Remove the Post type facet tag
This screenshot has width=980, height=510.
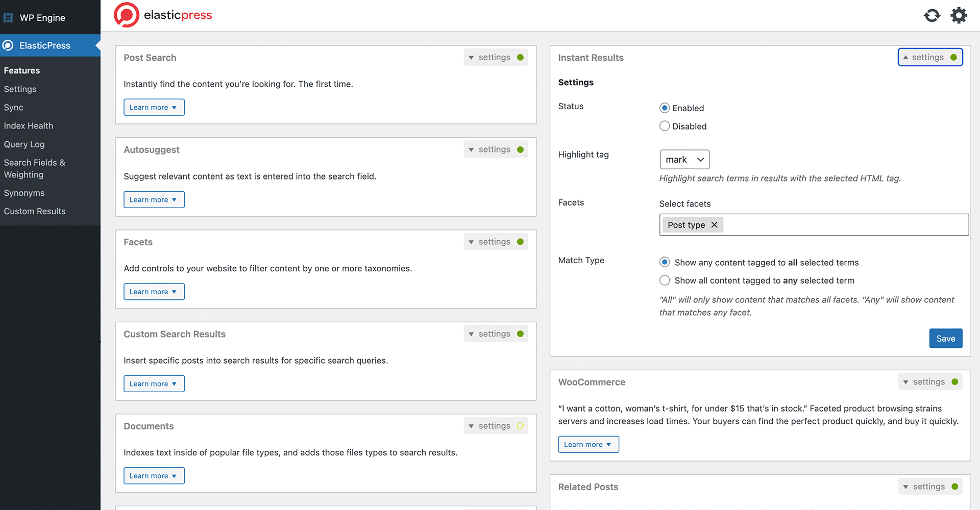tap(715, 224)
